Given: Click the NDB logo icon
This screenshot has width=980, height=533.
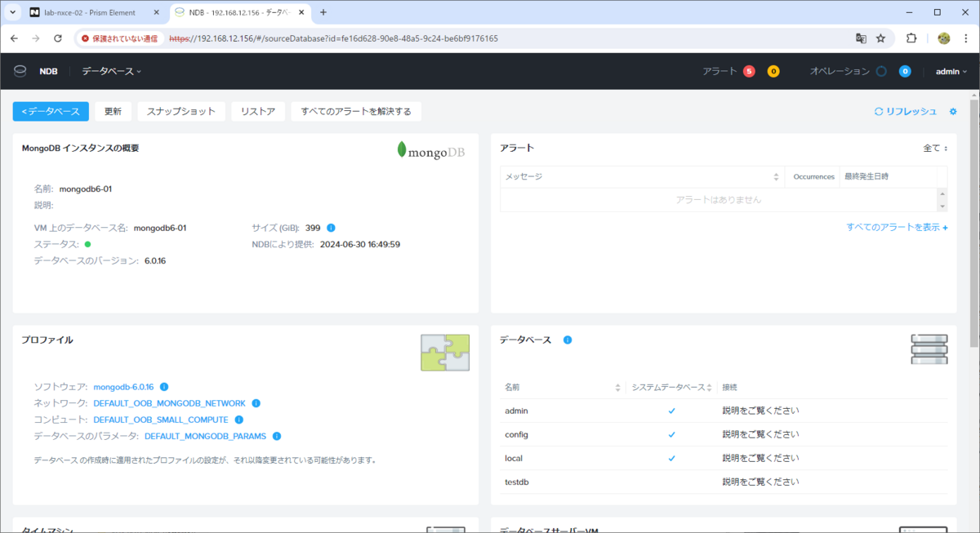Looking at the screenshot, I should coord(20,71).
